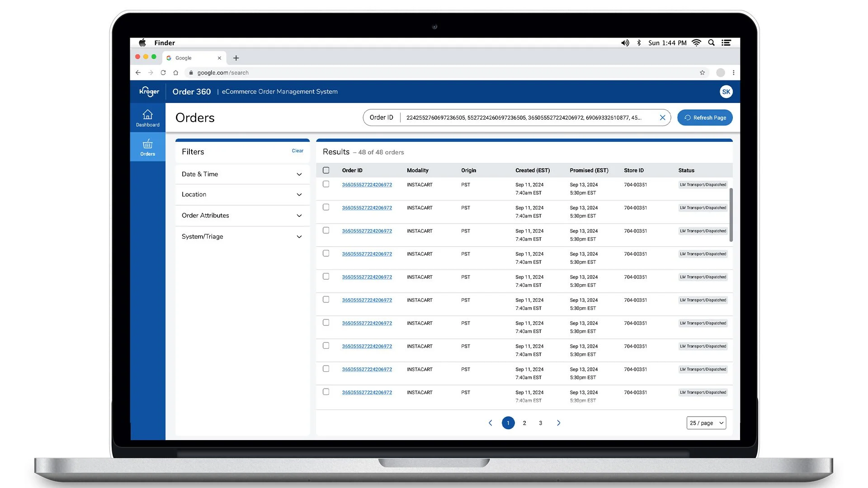Open the 25 / page dropdown

click(x=706, y=423)
